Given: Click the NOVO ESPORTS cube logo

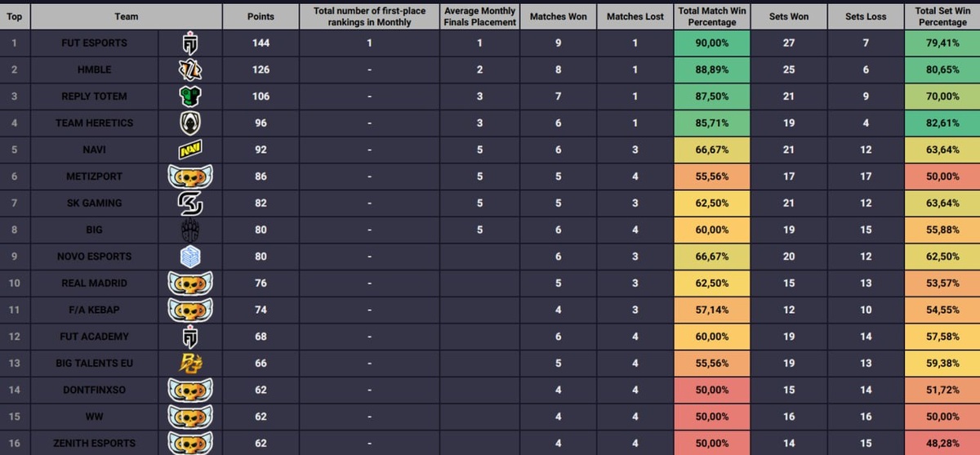Looking at the screenshot, I should coord(189,256).
